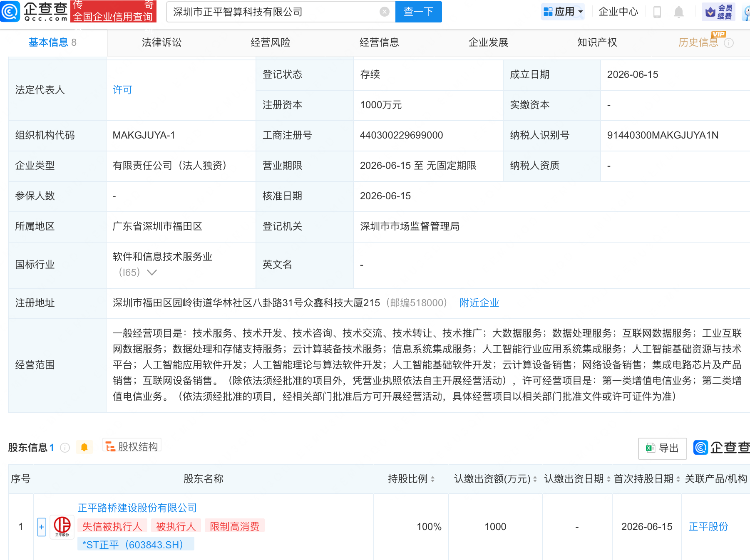Sort by 首次持股日期 column
Image resolution: width=750 pixels, height=560 pixels.
[x=678, y=479]
